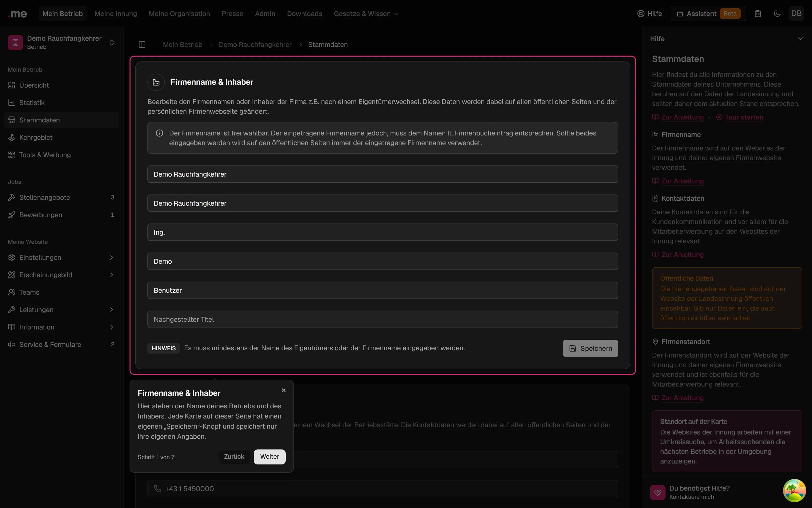
Task: Open Admin in navigation
Action: click(265, 14)
